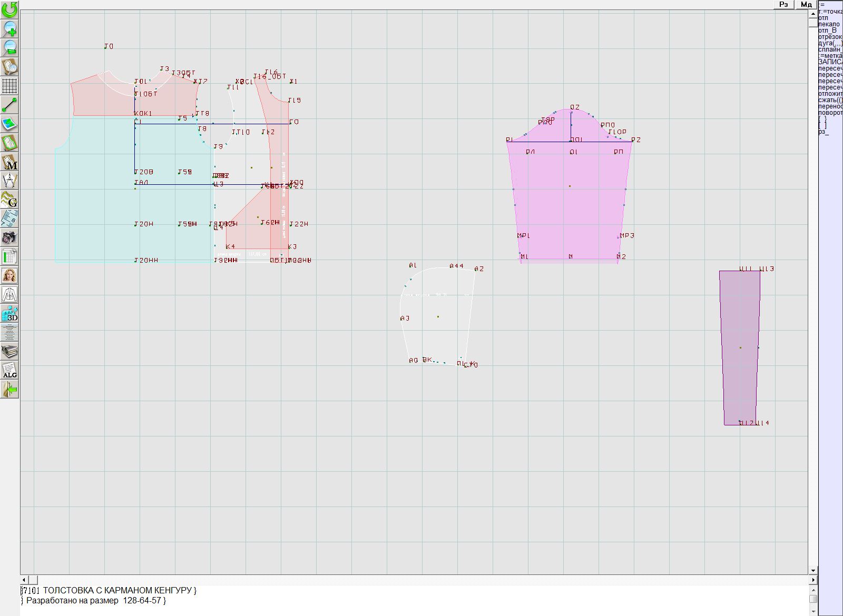Image resolution: width=843 pixels, height=616 pixels.
Task: Zoom out with the magnifier minus tool
Action: click(9, 47)
